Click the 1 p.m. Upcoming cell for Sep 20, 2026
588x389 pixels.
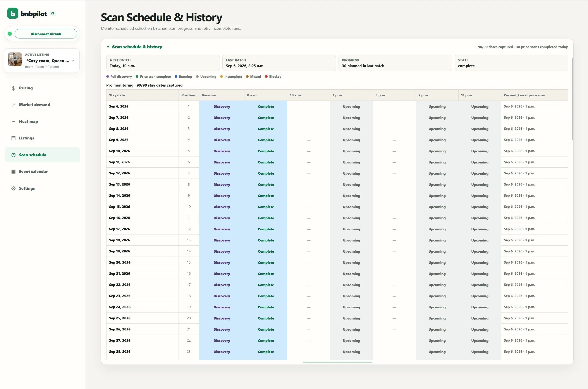pos(351,262)
